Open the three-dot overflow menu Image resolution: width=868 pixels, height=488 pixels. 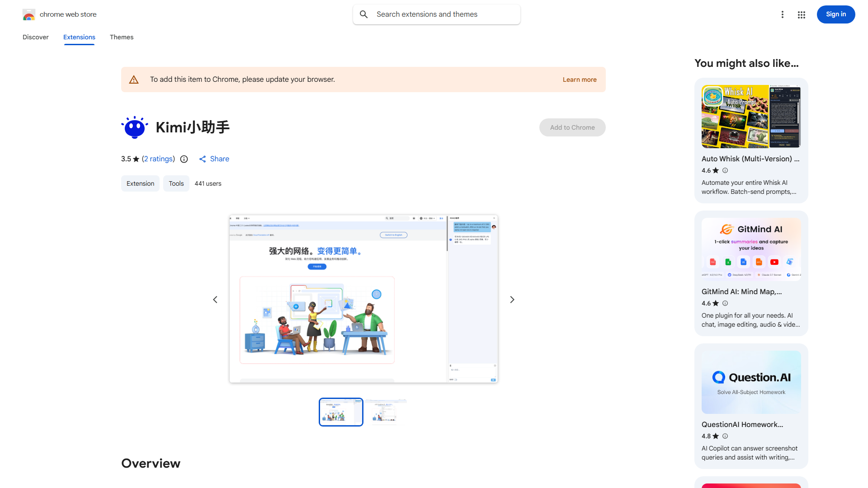pyautogui.click(x=783, y=14)
